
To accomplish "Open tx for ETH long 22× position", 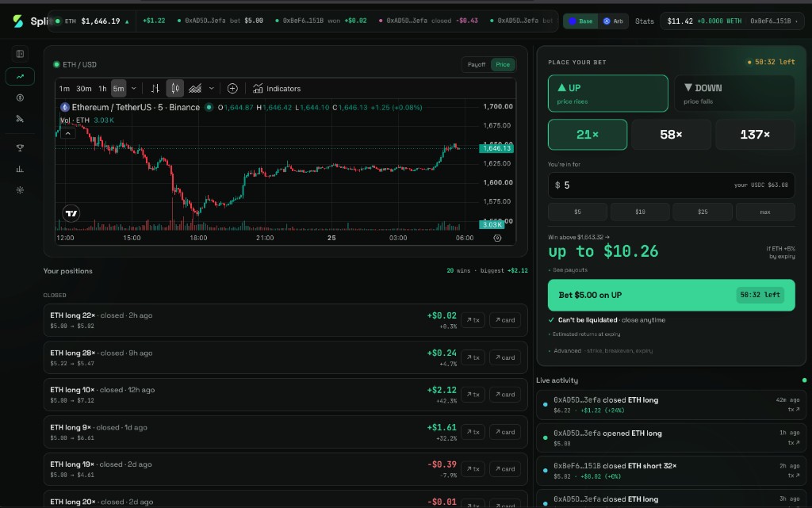I will (473, 320).
